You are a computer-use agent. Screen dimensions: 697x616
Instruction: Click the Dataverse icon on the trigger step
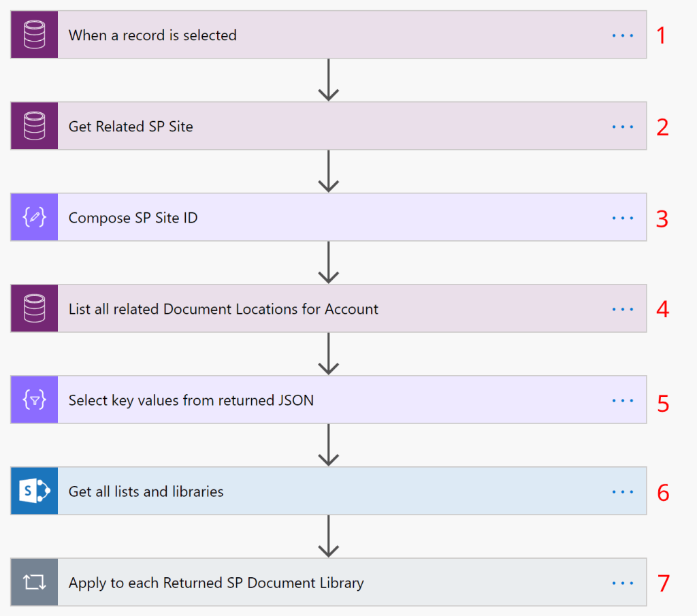[x=34, y=35]
